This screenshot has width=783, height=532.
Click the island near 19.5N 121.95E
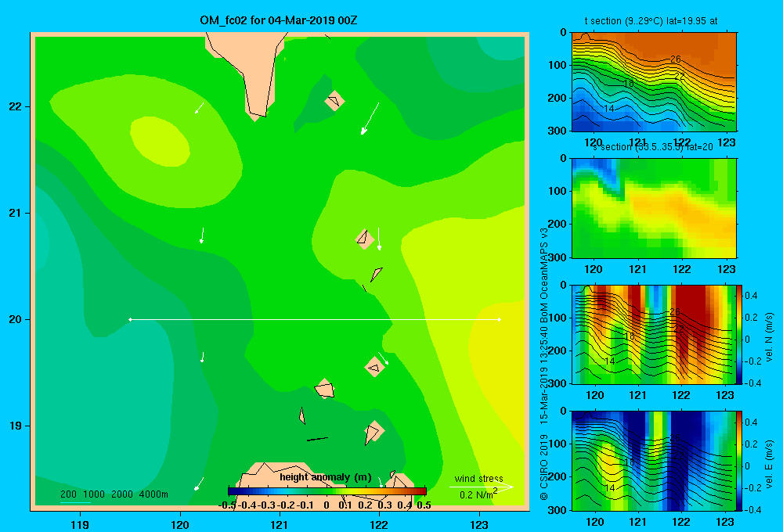pyautogui.click(x=374, y=367)
